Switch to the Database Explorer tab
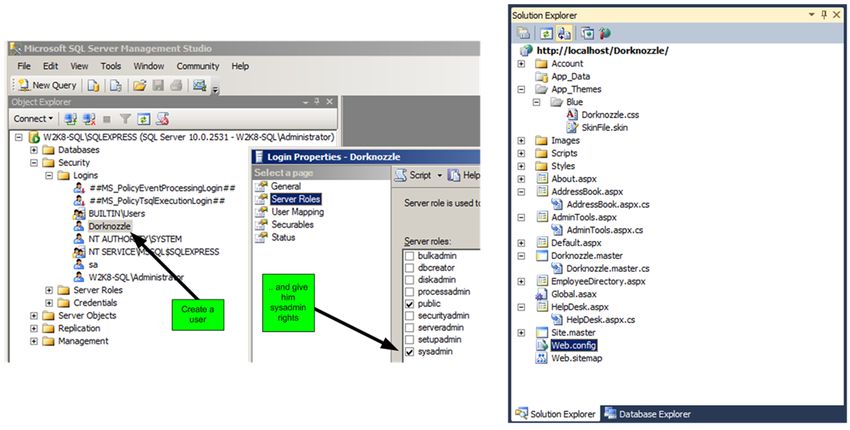The width and height of the screenshot is (850, 430). pyautogui.click(x=648, y=414)
